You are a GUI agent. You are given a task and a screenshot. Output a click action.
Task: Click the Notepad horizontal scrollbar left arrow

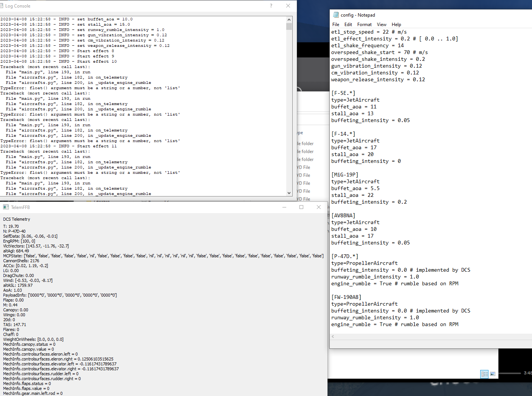[333, 336]
